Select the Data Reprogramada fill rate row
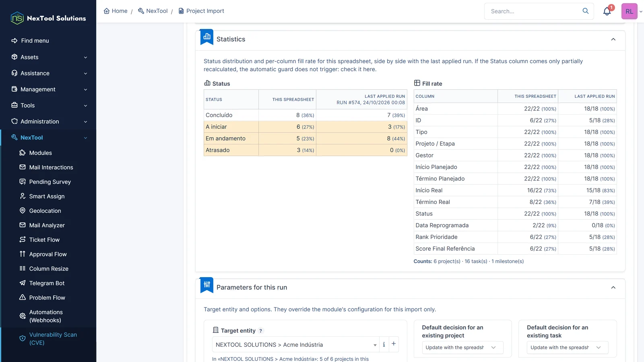Viewport: 644px width, 362px height. coord(515,225)
